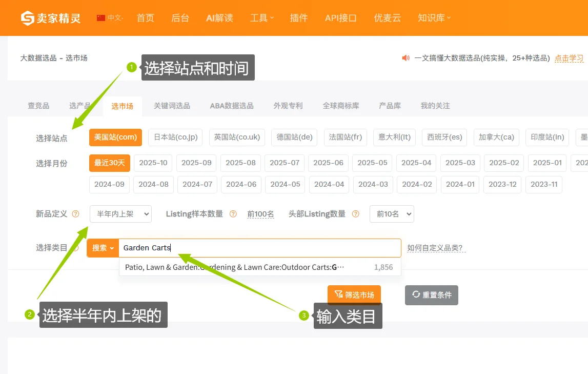Open the help icon next to 头部Listing数量
The width and height of the screenshot is (588, 374).
[x=355, y=214]
